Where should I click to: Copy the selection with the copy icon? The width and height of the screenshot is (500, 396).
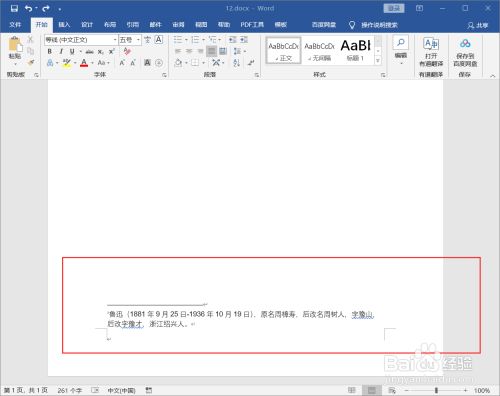(30, 51)
